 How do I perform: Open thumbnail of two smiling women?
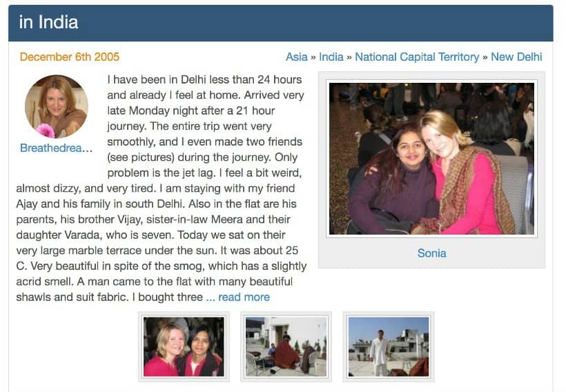pos(184,346)
